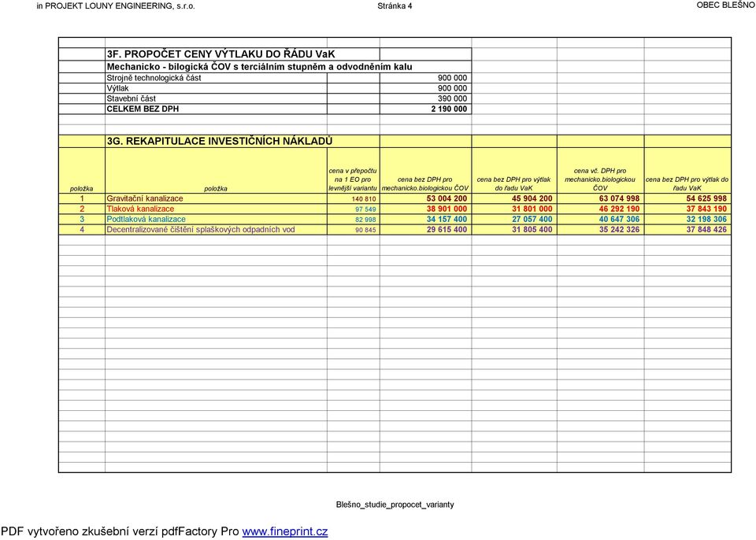Select the value 54 625 998
Viewport: 756px width, 540px height.
pyautogui.click(x=706, y=198)
